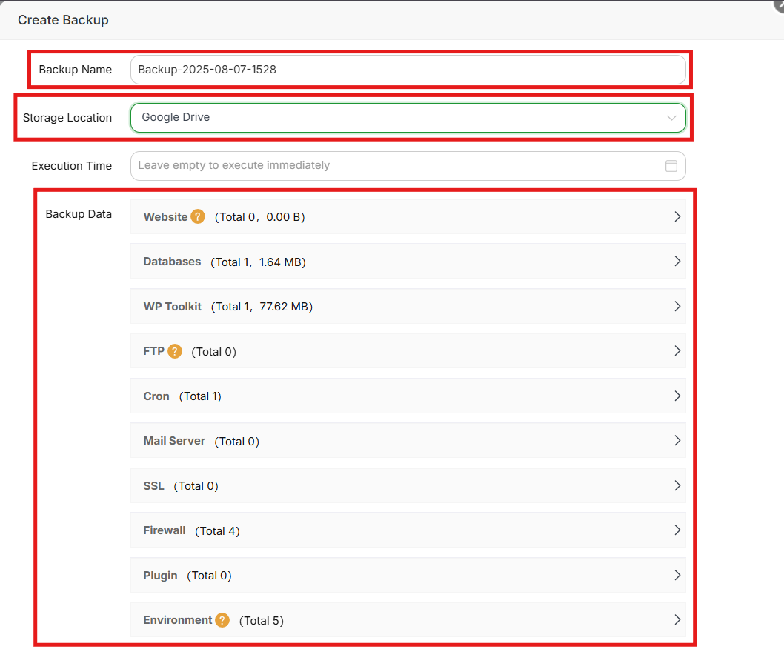Screen dimensions: 784x672
Task: Open the Website help icon
Action: pyautogui.click(x=196, y=216)
